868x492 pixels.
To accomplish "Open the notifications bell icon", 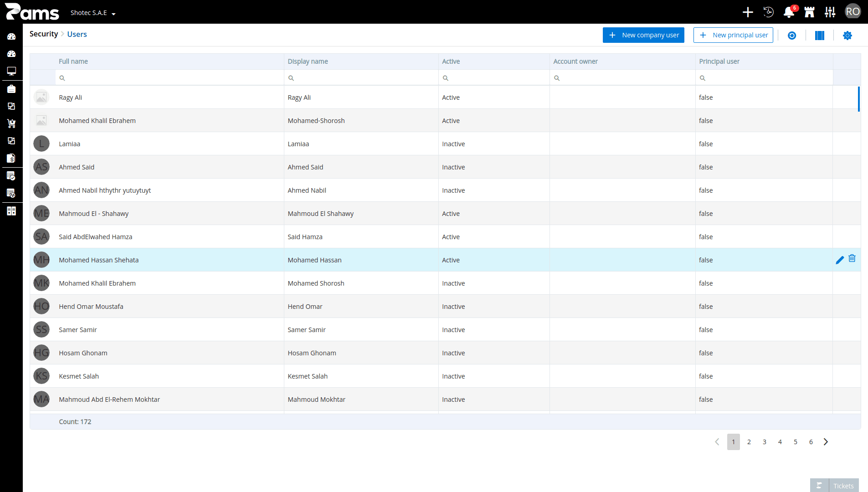I will pos(789,12).
